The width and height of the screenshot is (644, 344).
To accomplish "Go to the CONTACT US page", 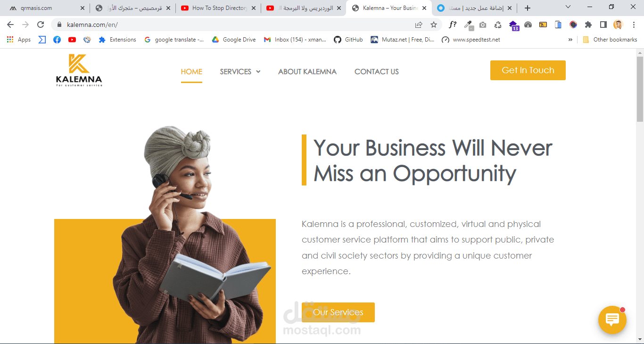I will pyautogui.click(x=377, y=72).
